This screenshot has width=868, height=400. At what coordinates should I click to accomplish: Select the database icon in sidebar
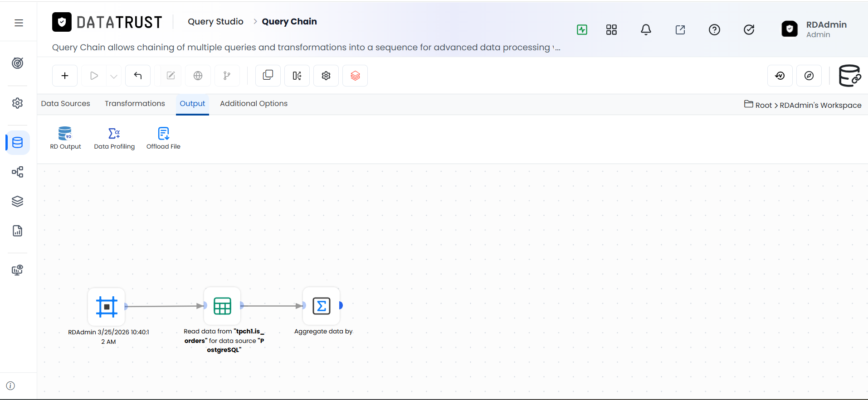tap(18, 143)
